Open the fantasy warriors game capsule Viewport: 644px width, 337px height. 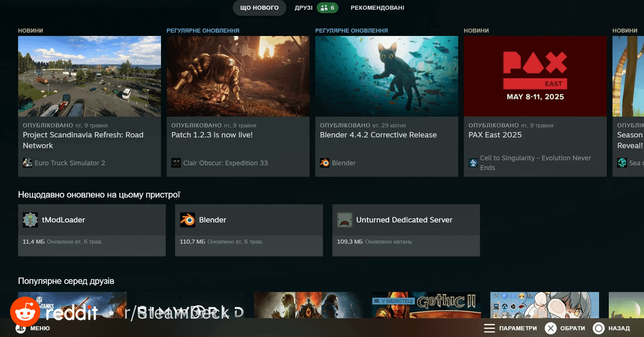pos(309,305)
